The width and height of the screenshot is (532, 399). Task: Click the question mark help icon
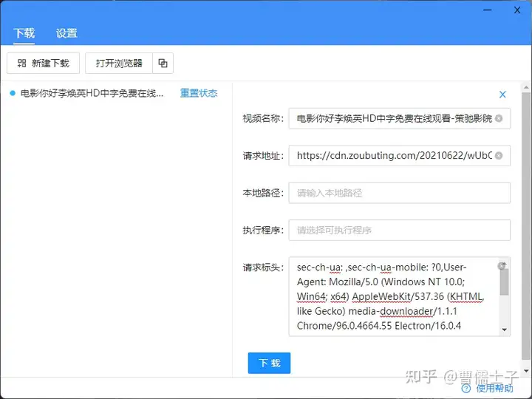[466, 389]
